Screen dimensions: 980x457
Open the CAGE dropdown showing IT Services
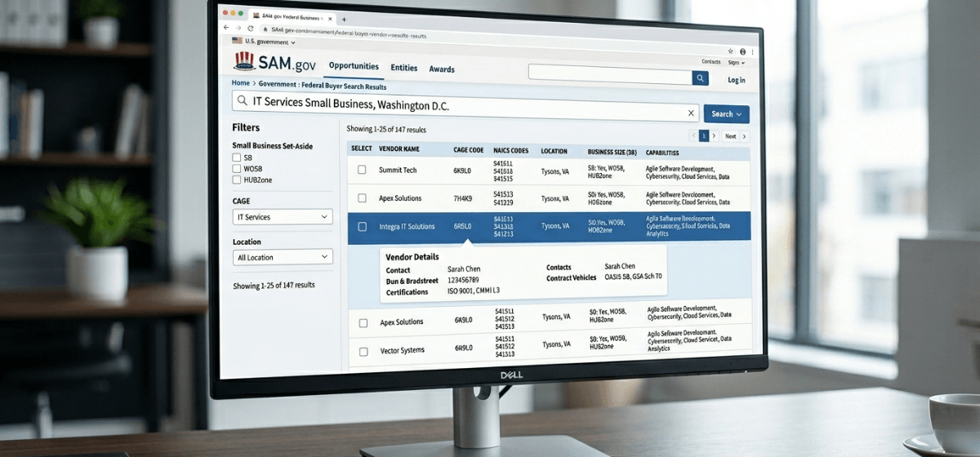point(283,217)
